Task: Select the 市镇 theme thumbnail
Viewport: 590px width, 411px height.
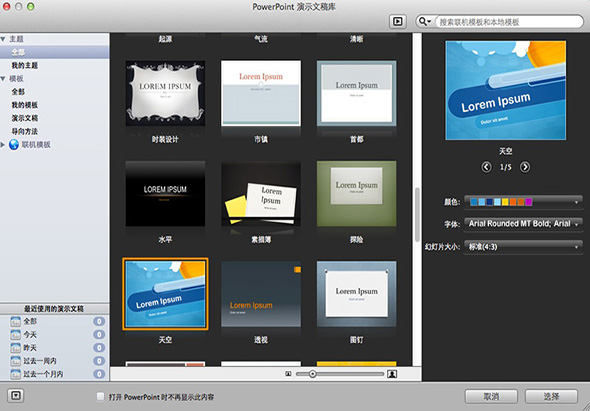Action: pos(261,93)
